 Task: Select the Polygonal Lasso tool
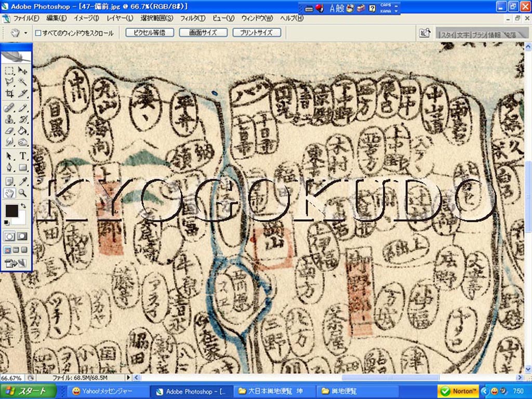tap(9, 82)
